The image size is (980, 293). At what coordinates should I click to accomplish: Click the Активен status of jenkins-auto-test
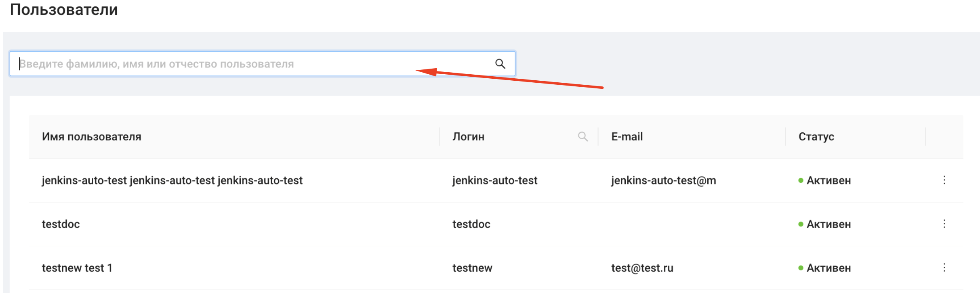(x=824, y=180)
